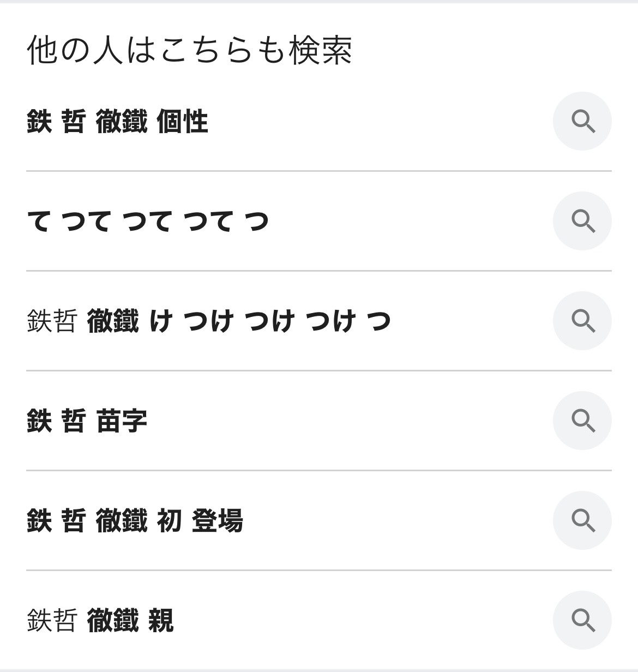Click magnifier icon beside 鉄 哲 苗字

582,421
